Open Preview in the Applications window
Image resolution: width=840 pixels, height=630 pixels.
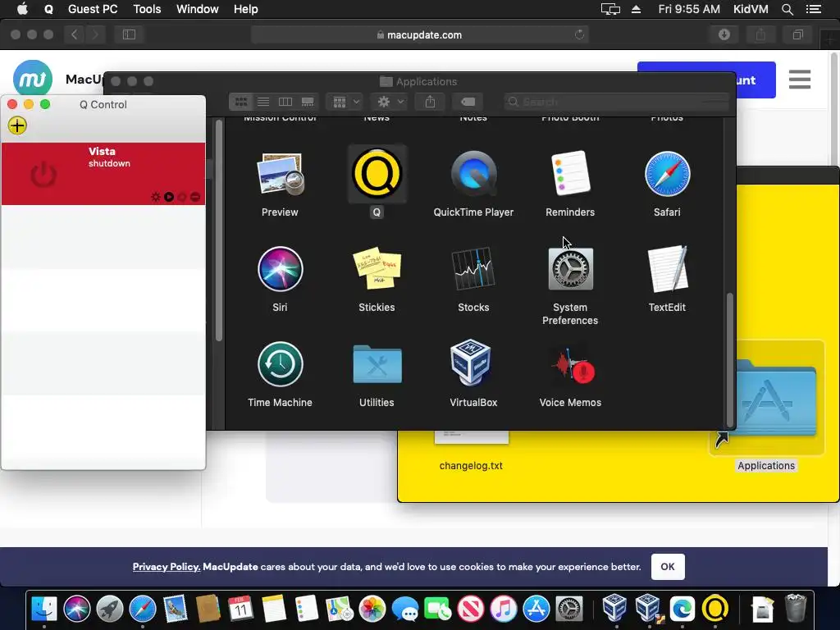tap(280, 174)
